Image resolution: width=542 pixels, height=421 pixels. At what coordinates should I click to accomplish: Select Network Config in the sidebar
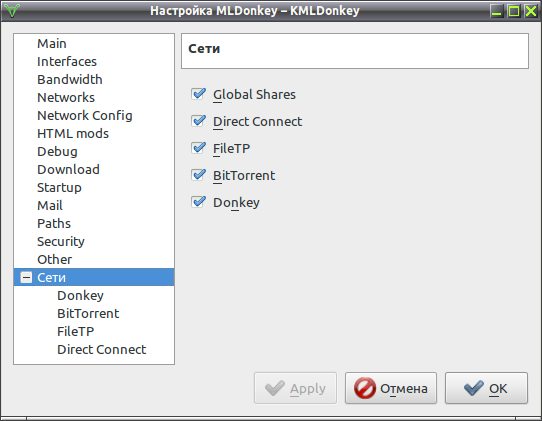coord(85,115)
